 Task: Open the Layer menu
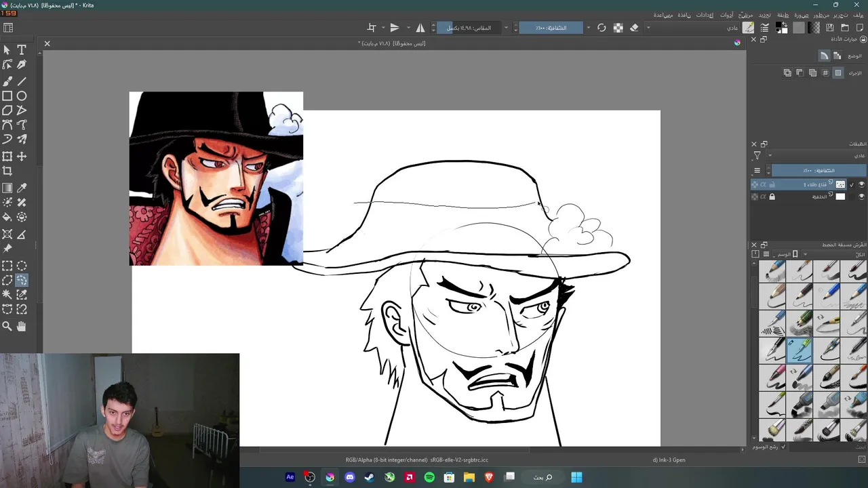[x=783, y=15]
